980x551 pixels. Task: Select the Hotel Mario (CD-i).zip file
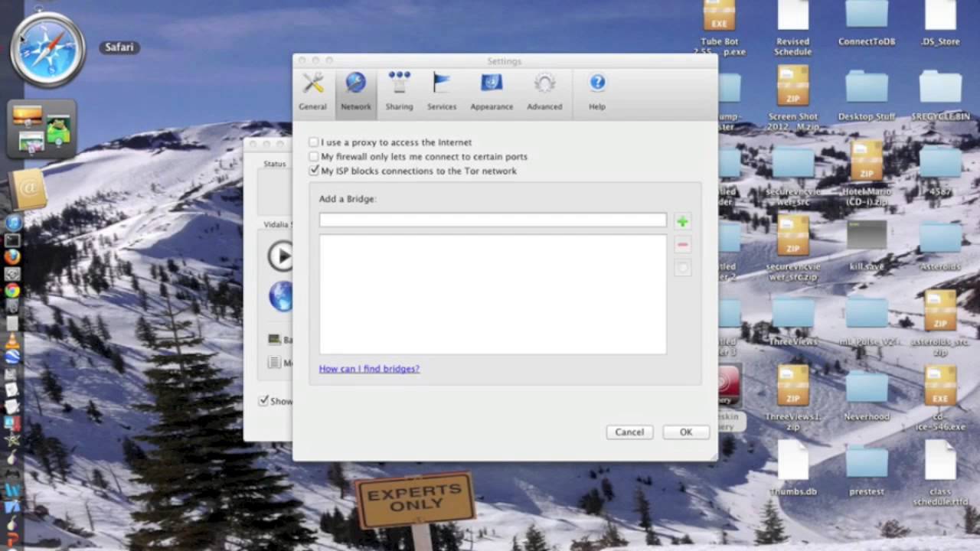pyautogui.click(x=867, y=173)
